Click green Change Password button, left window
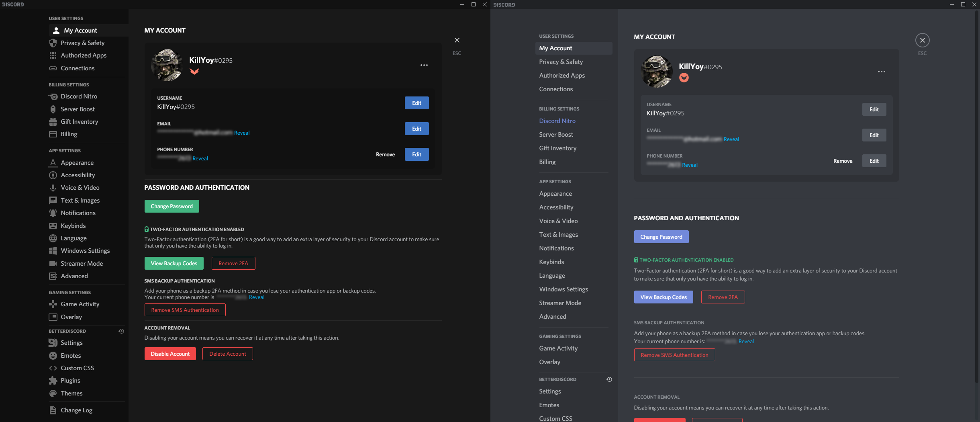980x422 pixels. point(171,206)
